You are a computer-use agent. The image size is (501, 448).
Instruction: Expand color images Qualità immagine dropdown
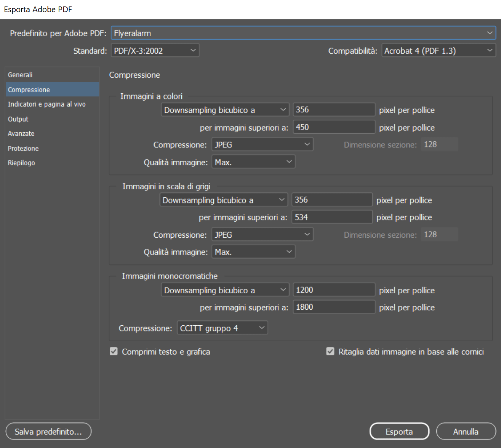[253, 162]
